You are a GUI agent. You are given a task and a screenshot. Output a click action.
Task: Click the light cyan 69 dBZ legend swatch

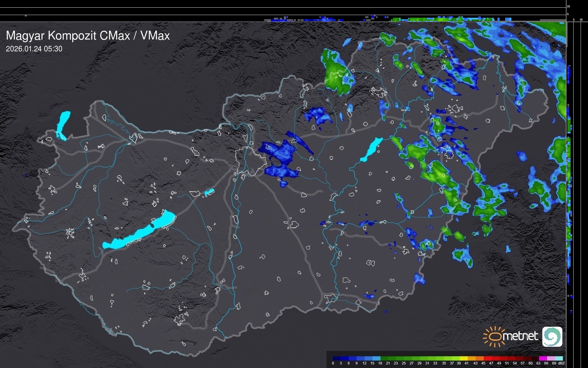coord(559,358)
